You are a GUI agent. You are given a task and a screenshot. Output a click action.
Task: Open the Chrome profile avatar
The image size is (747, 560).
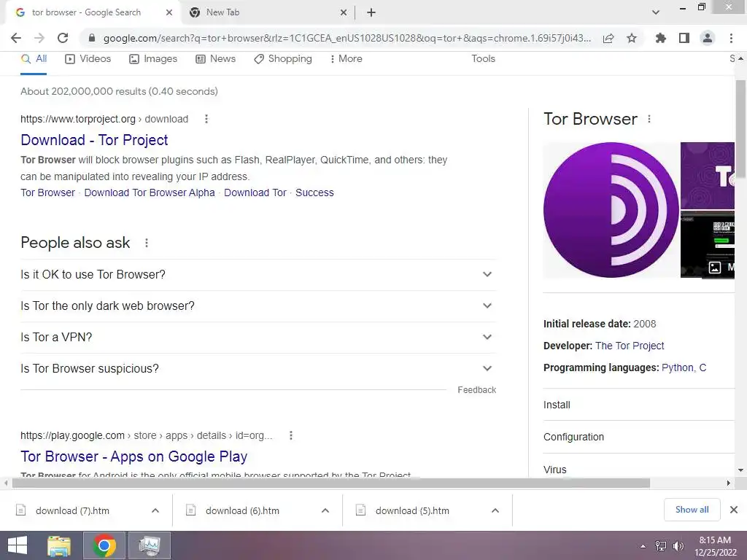point(708,38)
